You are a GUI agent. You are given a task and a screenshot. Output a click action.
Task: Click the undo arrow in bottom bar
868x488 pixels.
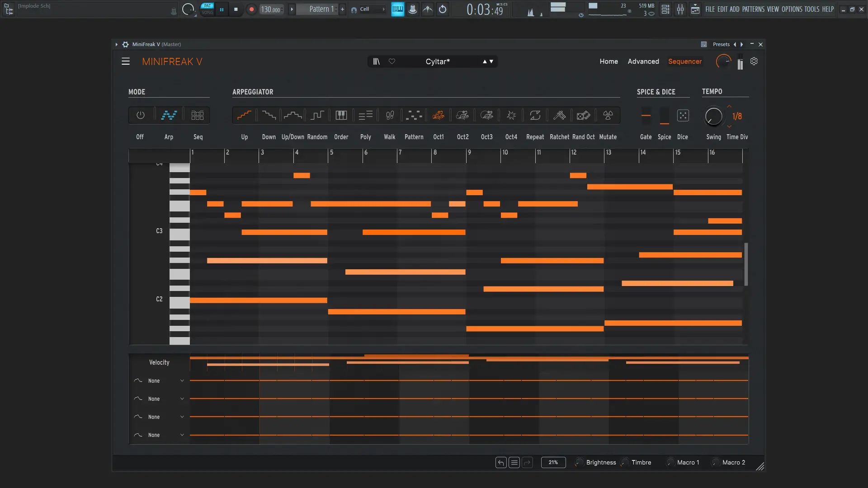501,462
